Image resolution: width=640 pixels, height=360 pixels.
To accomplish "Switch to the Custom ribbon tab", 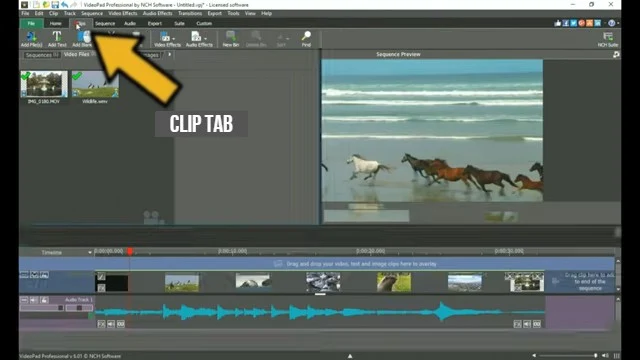I will point(204,23).
